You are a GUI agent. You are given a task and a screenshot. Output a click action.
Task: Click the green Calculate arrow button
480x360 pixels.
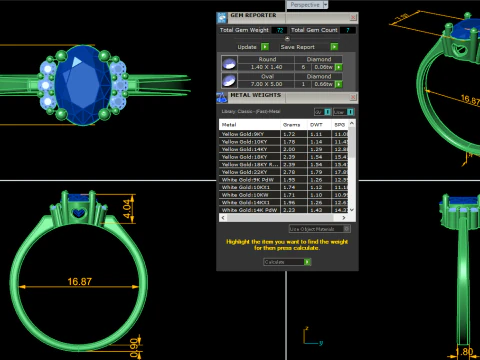point(307,262)
